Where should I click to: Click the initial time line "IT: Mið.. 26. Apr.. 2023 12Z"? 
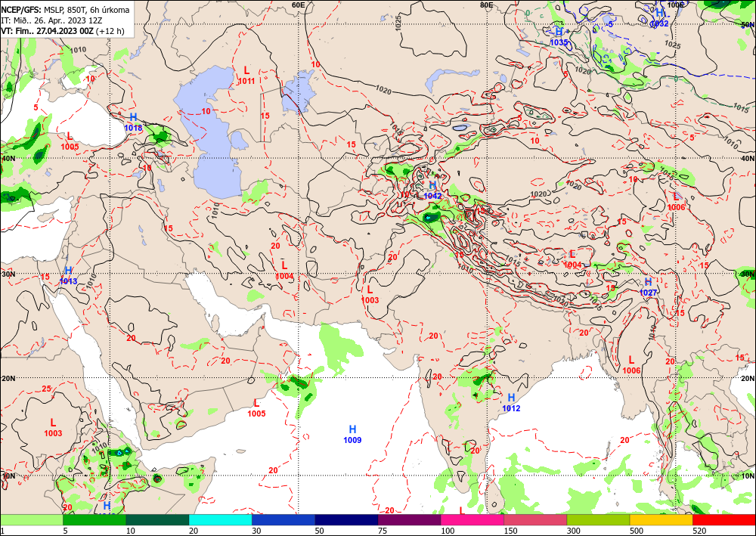click(51, 20)
